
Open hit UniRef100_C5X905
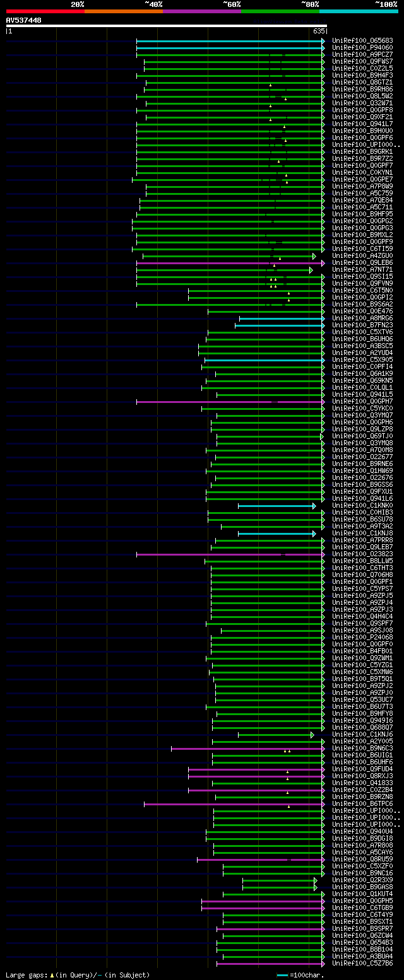tap(362, 359)
